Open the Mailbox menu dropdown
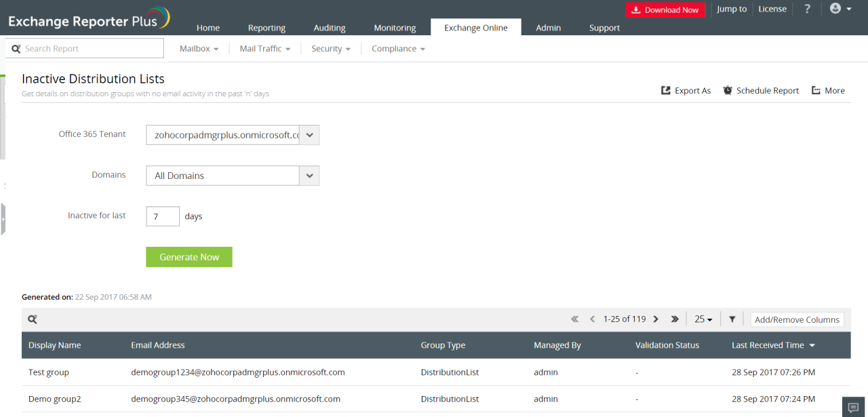Viewport: 868px width, 417px height. (199, 49)
